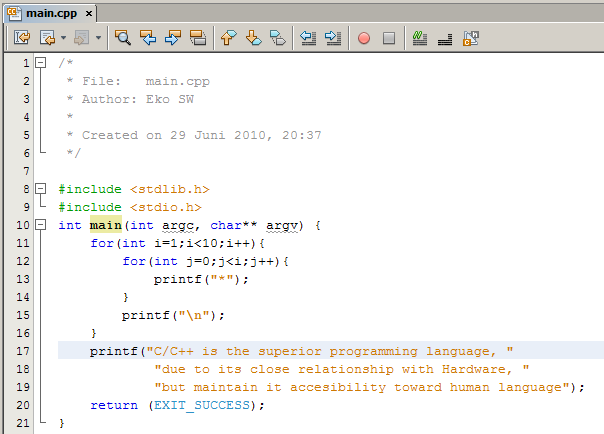Click 'due to its close relationship' string
The height and width of the screenshot is (434, 604).
342,369
